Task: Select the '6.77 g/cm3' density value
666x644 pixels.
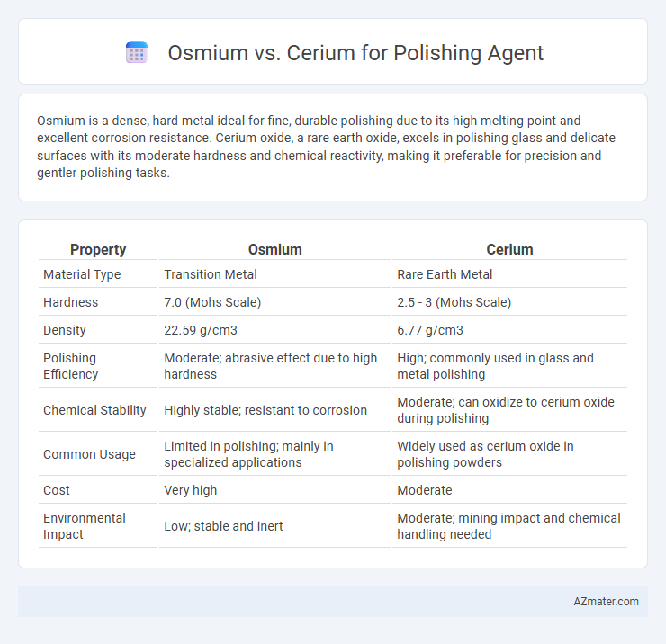Action: click(x=430, y=330)
